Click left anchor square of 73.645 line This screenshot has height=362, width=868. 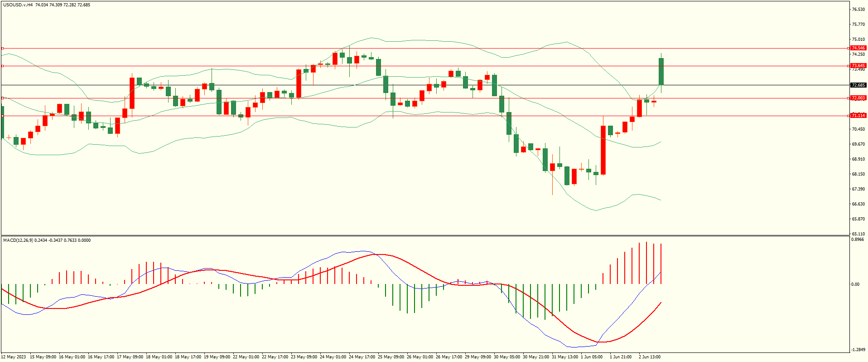pos(2,66)
